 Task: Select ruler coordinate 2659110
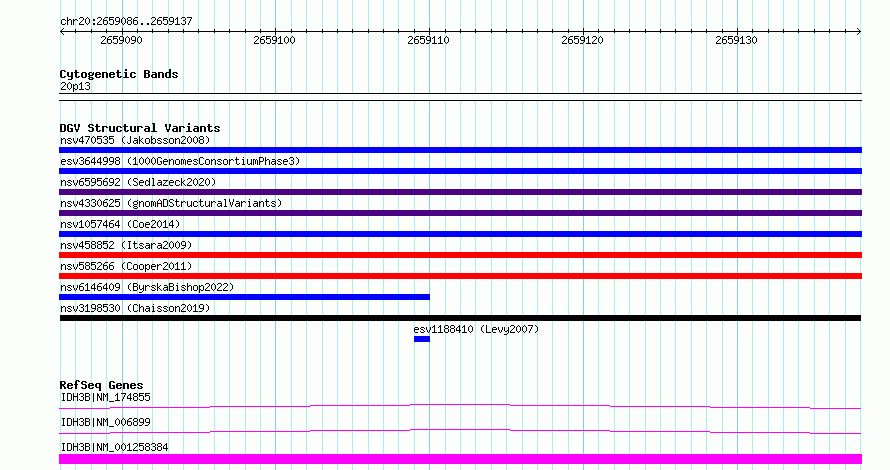click(x=429, y=40)
